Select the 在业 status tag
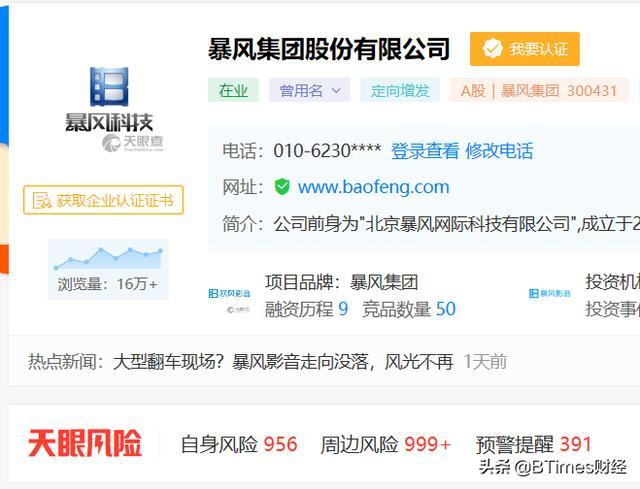Viewport: 640px width, 489px height. [x=233, y=90]
